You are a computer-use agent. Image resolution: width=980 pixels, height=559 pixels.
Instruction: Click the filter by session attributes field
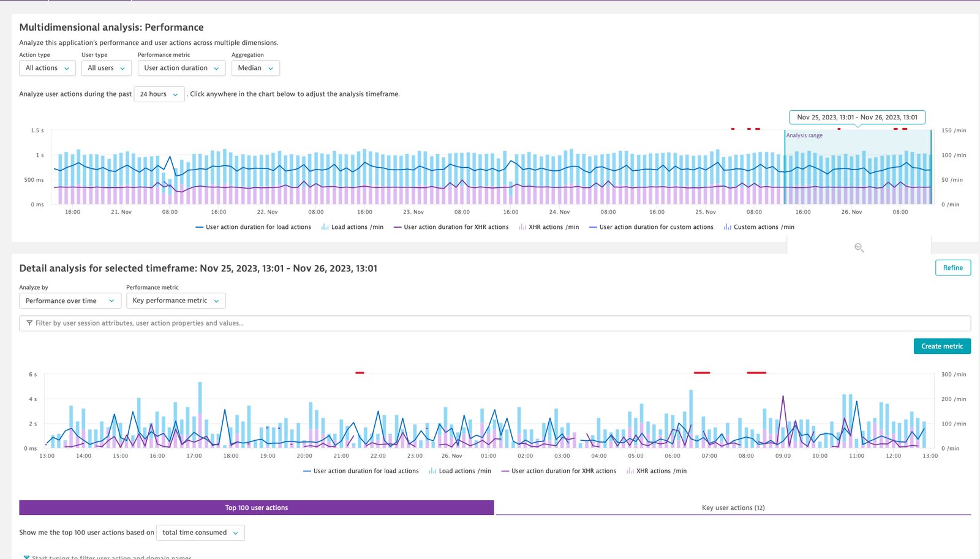495,323
